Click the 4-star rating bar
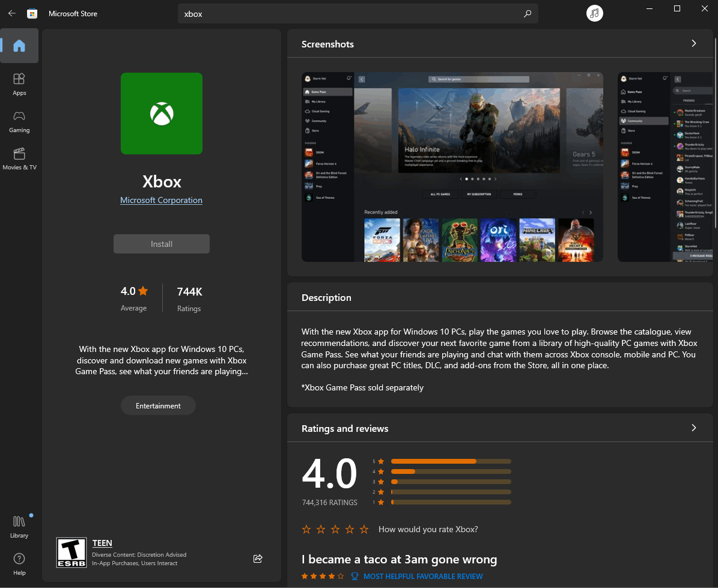 point(451,471)
